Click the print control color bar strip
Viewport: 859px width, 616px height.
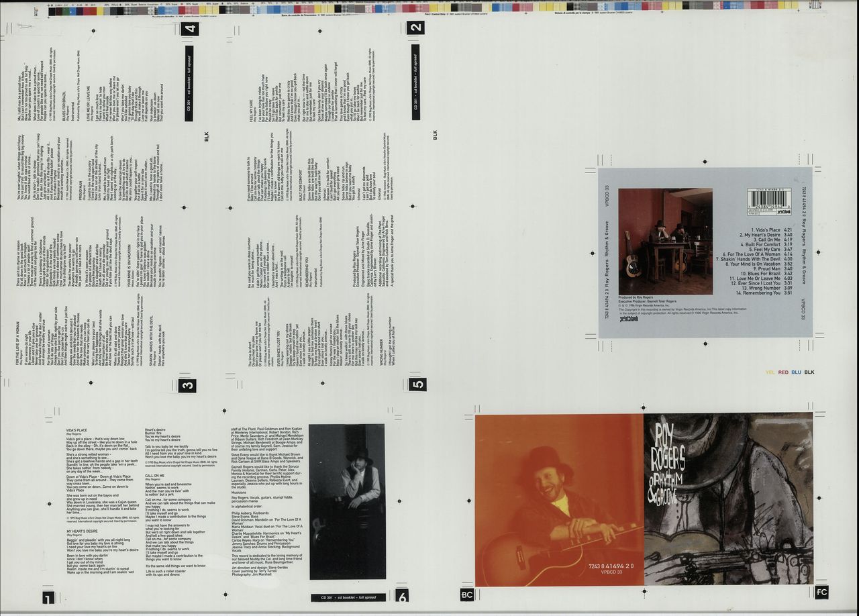click(x=429, y=8)
